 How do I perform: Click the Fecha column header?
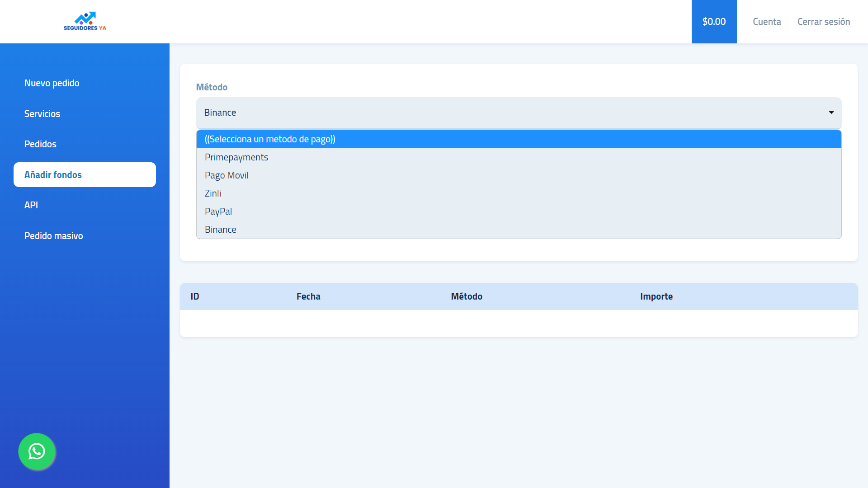click(308, 296)
